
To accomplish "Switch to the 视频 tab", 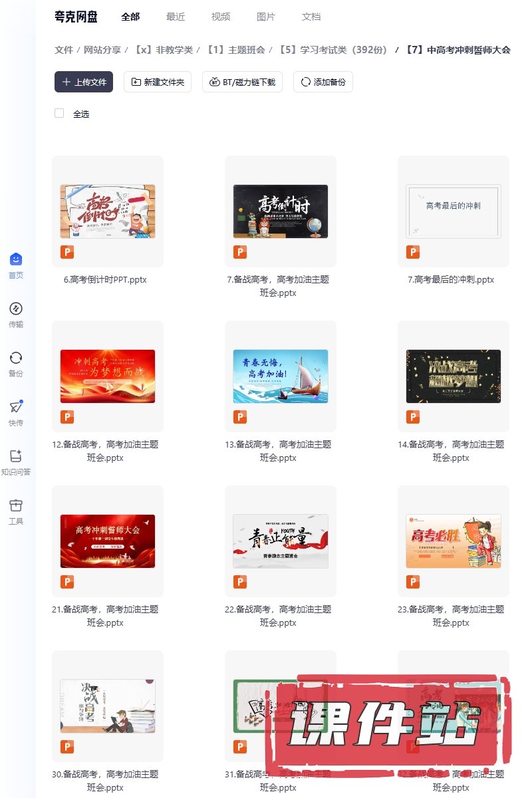I will coord(221,17).
